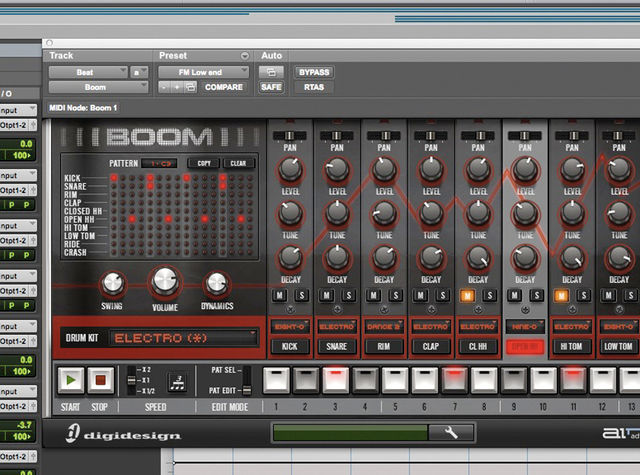Solo the Kick channel
640x475 pixels.
tap(302, 295)
